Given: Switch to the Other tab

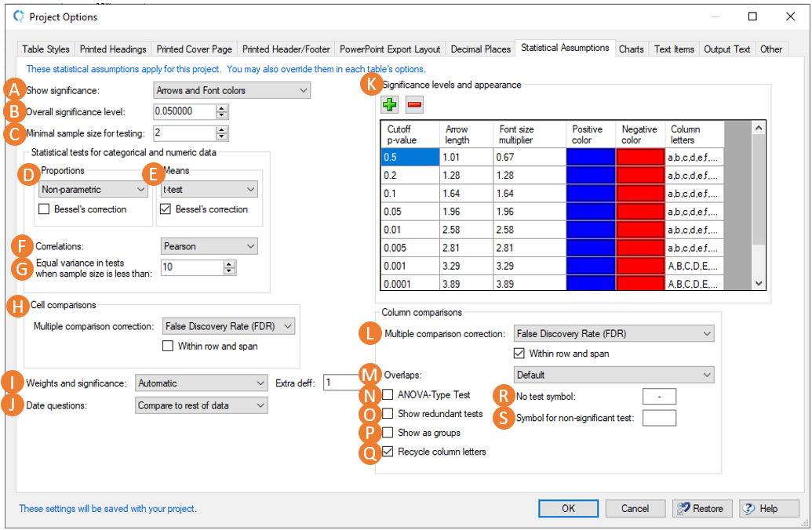Looking at the screenshot, I should pyautogui.click(x=771, y=49).
